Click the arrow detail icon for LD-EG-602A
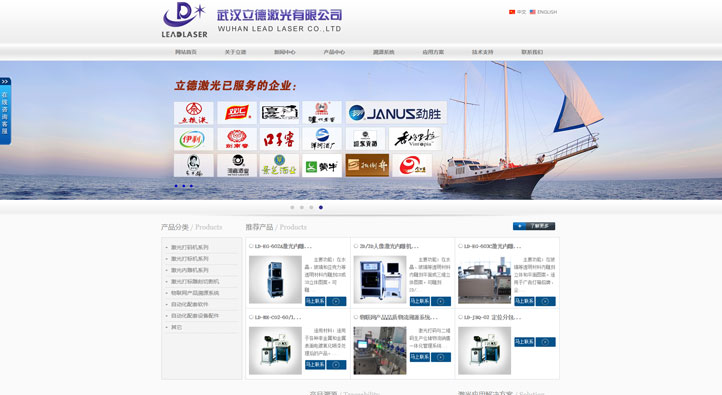 point(336,301)
